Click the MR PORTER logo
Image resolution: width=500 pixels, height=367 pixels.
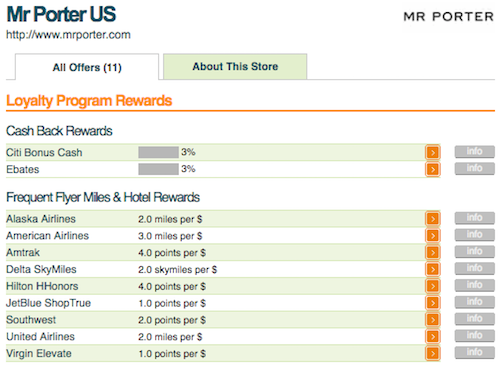click(448, 17)
